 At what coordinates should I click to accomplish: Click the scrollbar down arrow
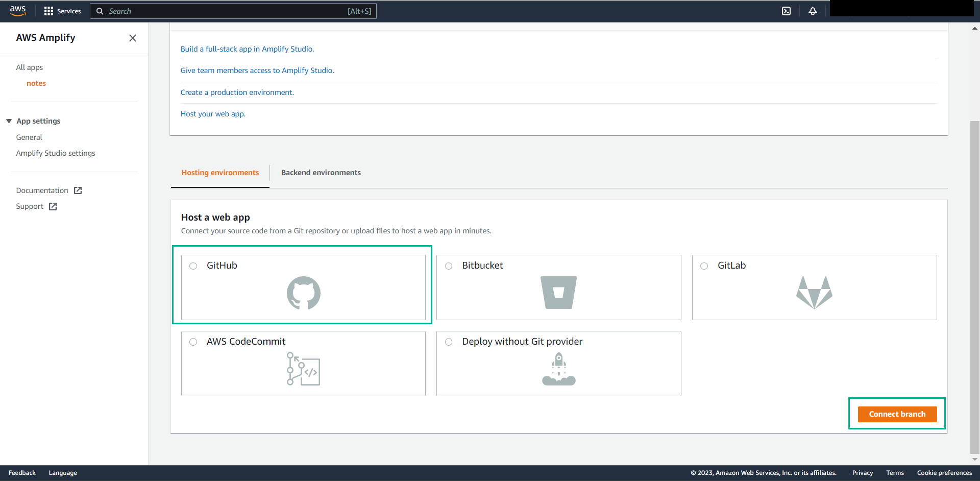coord(975,459)
